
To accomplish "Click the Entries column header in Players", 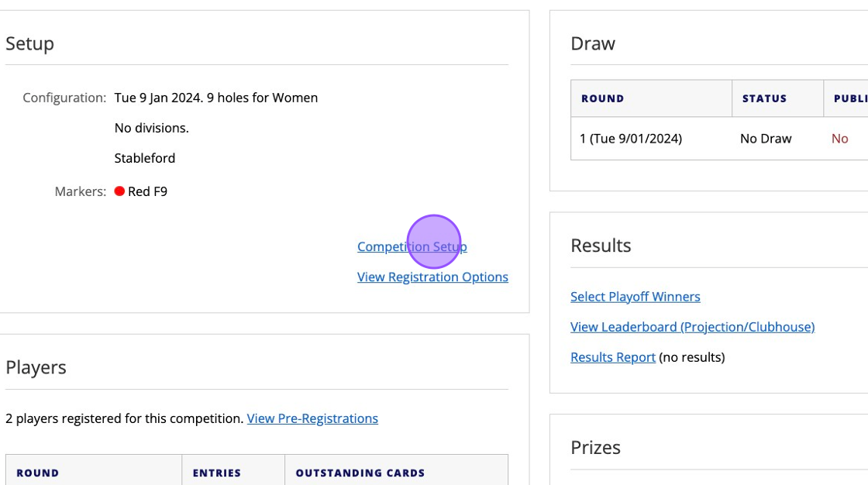I will click(x=216, y=473).
